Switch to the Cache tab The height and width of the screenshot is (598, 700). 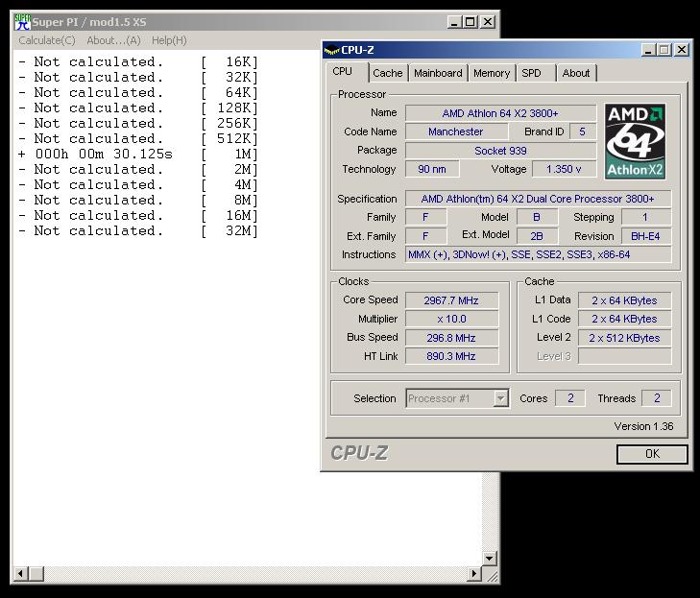click(x=388, y=73)
